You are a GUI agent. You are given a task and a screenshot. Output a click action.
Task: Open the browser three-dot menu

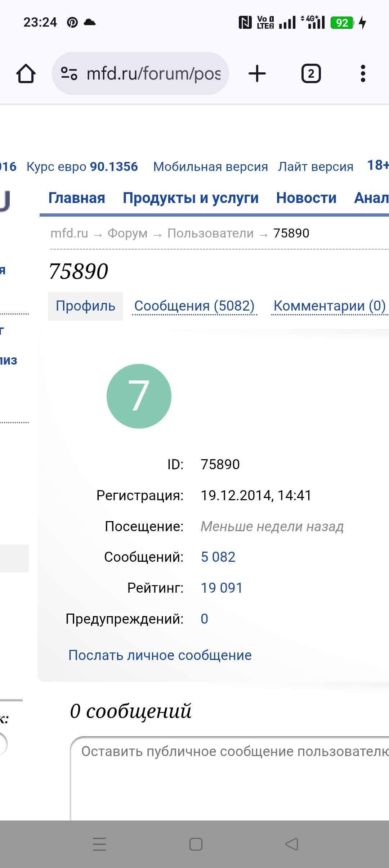363,73
